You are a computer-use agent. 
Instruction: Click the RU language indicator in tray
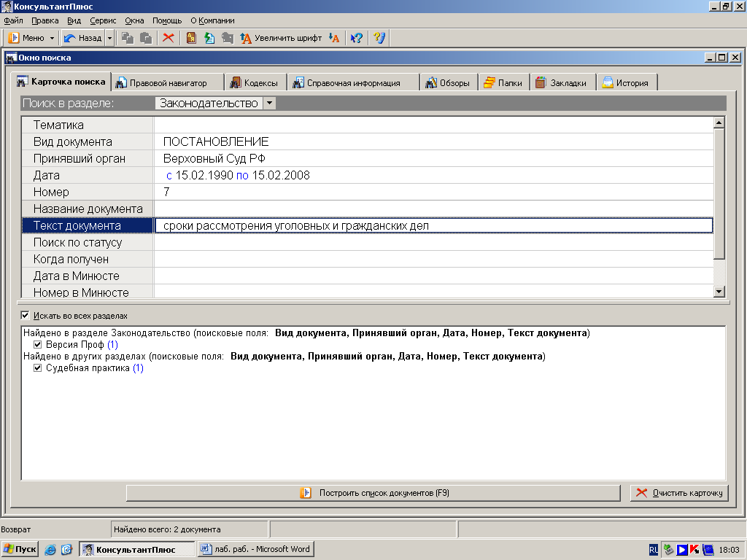click(653, 550)
